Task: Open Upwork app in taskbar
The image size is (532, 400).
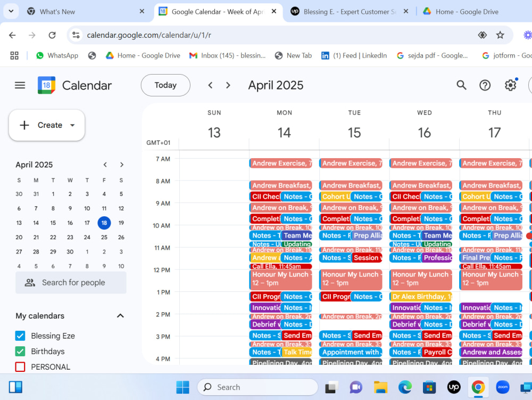Action: click(454, 387)
